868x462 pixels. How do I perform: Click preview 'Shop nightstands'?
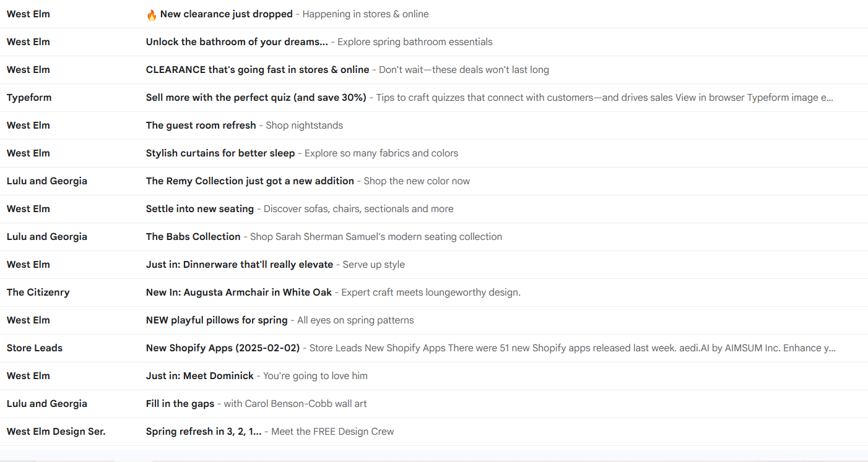[305, 126]
